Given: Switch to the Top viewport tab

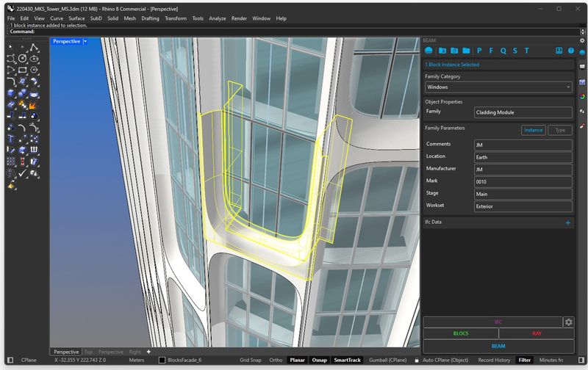Looking at the screenshot, I should [x=88, y=352].
